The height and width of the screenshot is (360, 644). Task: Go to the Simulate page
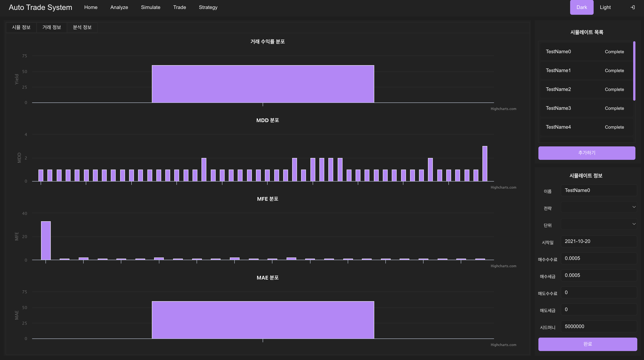pos(151,7)
